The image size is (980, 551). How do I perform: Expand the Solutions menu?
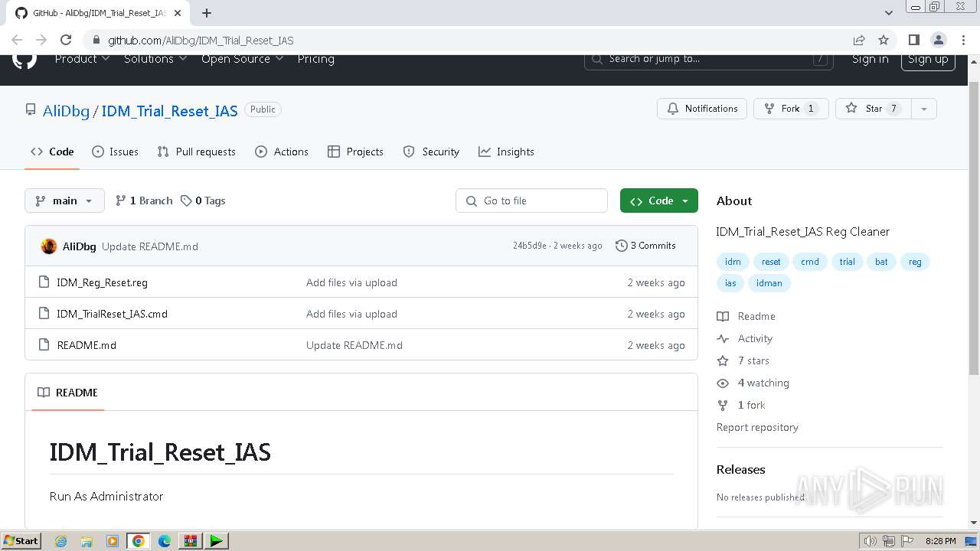[155, 59]
